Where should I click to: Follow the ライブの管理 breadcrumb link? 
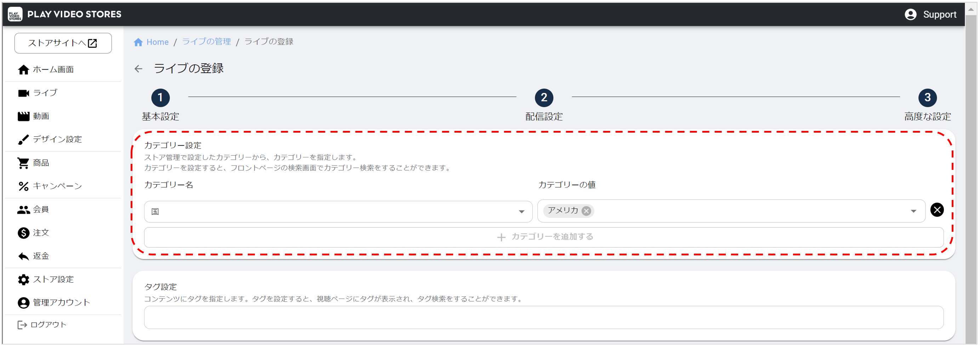click(x=206, y=42)
